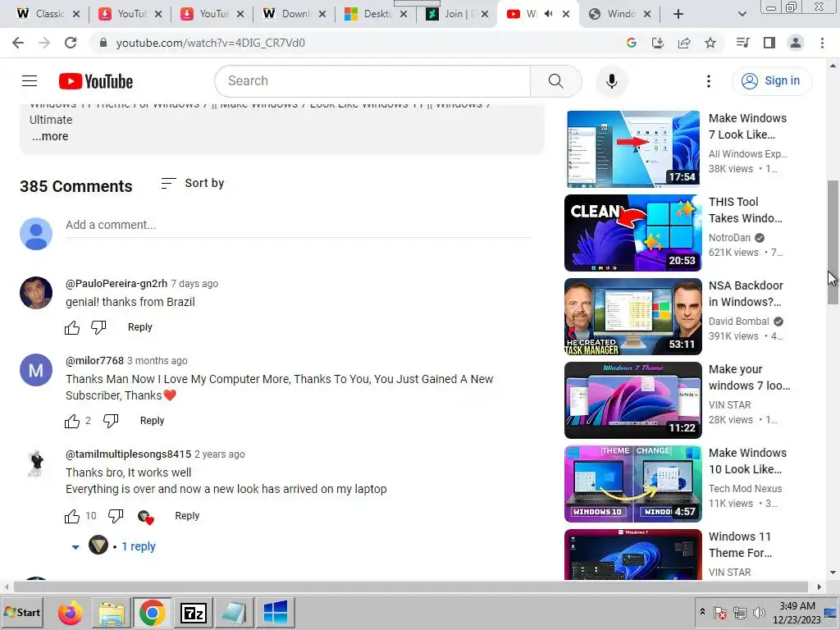This screenshot has height=630, width=840.
Task: Open @PauloPereira-gn2rh channel link
Action: tap(116, 283)
